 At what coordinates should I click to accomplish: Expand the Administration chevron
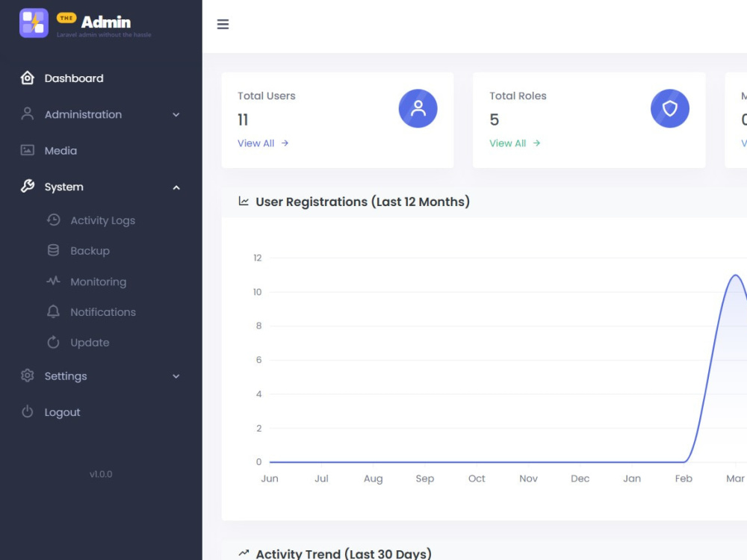point(176,115)
